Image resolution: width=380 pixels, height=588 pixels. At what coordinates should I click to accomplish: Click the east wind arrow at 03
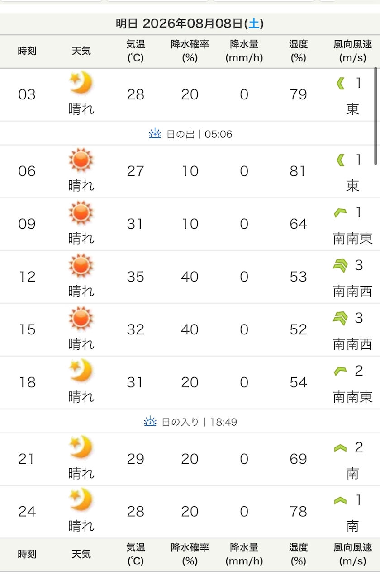click(341, 83)
